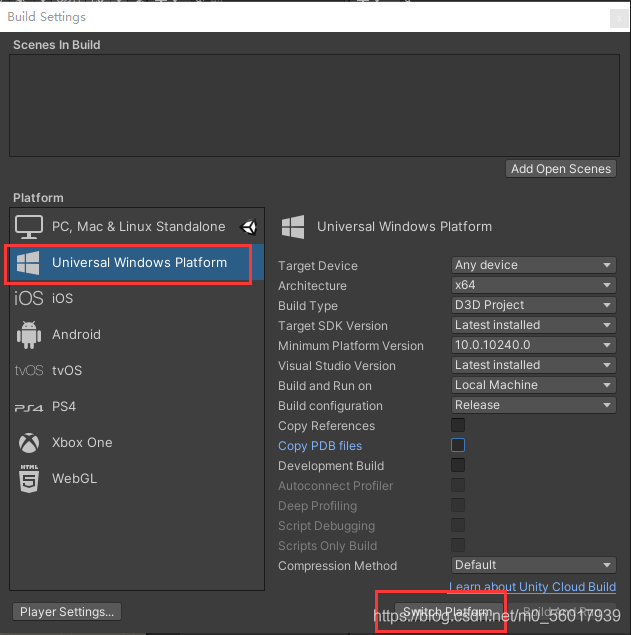Toggle the Script Debugging checkbox

458,525
